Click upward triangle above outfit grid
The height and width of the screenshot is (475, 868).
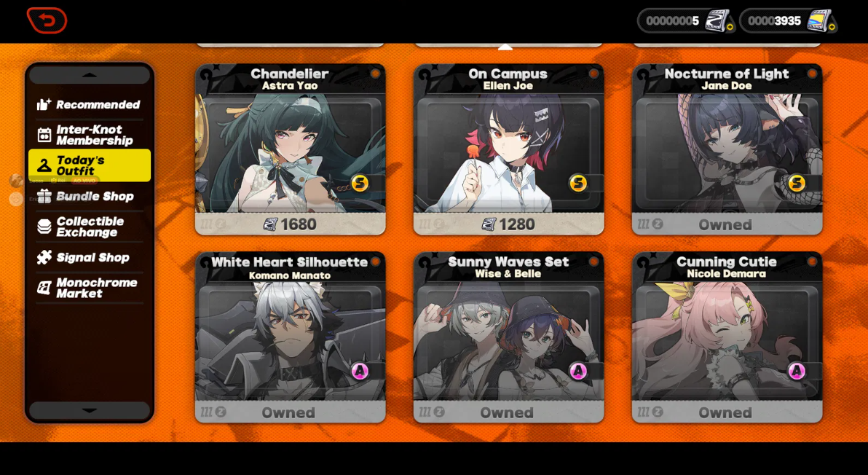(x=505, y=48)
